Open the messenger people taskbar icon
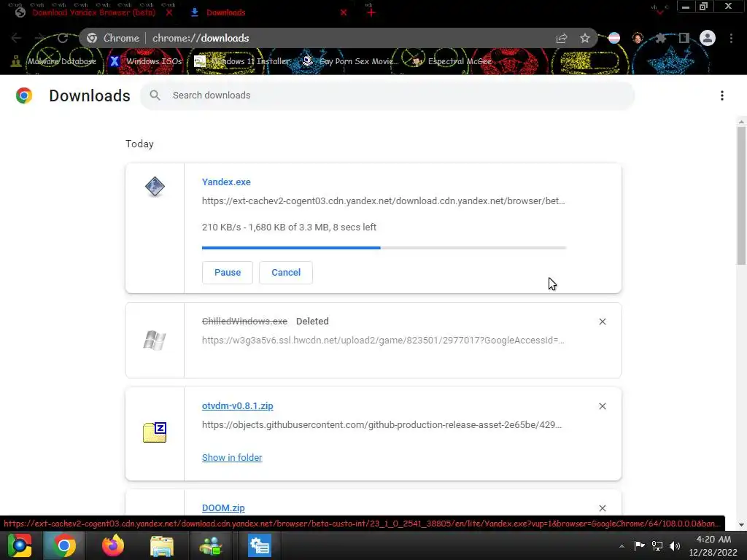The image size is (747, 560). tap(211, 545)
